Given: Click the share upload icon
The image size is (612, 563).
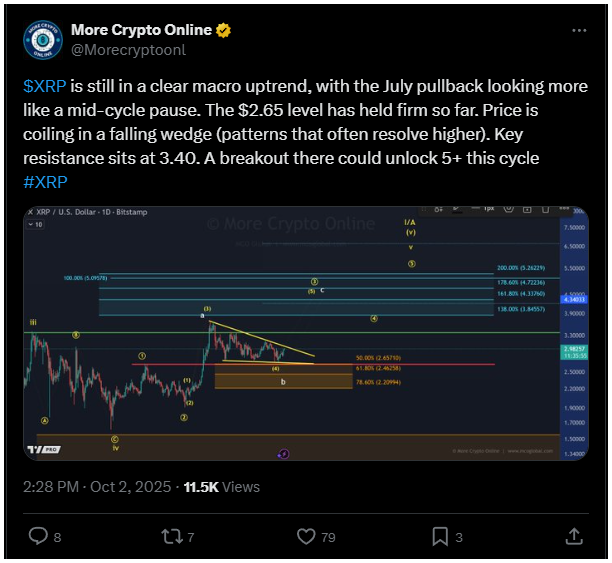Looking at the screenshot, I should [x=574, y=537].
